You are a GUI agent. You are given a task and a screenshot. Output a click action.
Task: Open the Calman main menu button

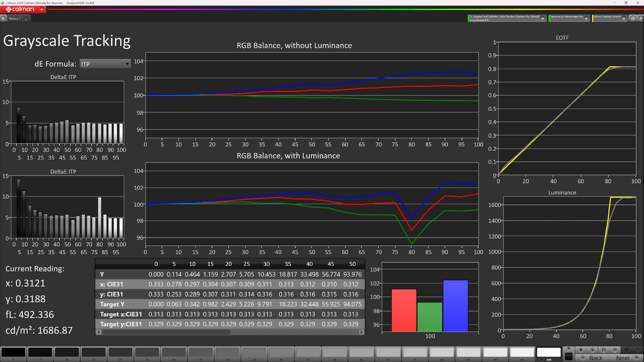[x=23, y=9]
